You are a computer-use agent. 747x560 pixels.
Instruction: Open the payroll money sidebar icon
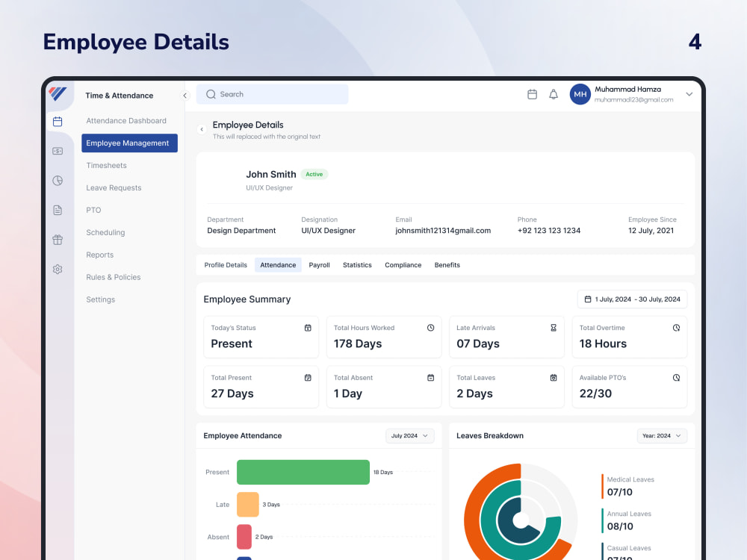coord(58,151)
